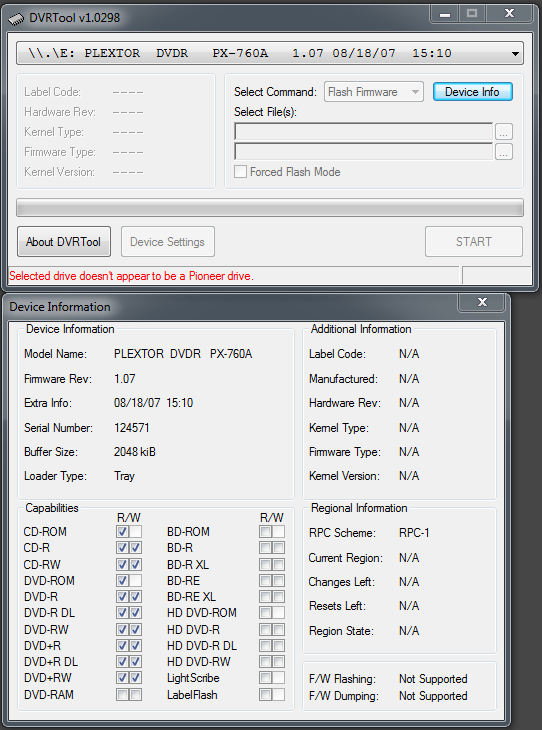Click the second file path input field

click(363, 151)
